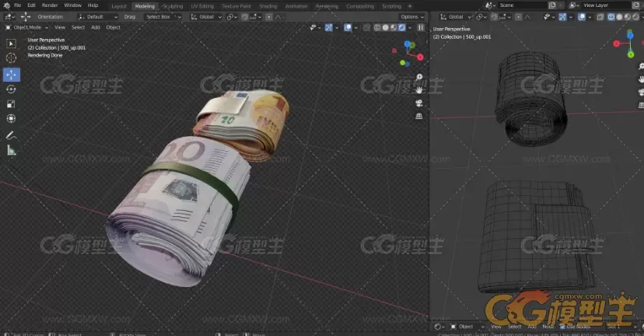This screenshot has height=336, width=644.
Task: Open the Help menu
Action: [93, 5]
